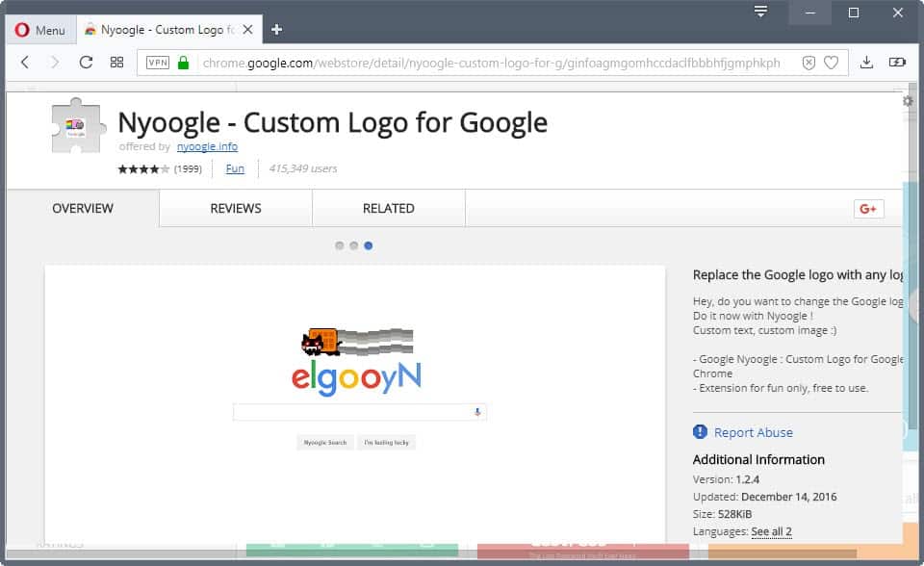This screenshot has height=566, width=924.
Task: Share via the G+ button
Action: pos(868,209)
